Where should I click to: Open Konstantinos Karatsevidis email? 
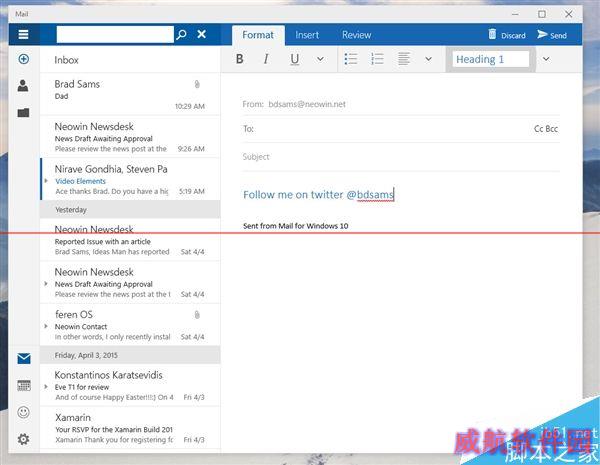[130, 385]
